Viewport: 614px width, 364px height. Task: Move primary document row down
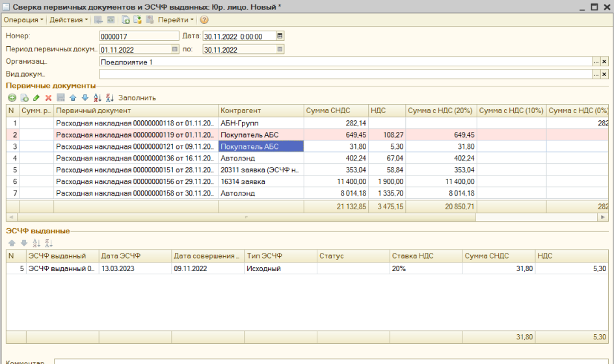click(85, 98)
